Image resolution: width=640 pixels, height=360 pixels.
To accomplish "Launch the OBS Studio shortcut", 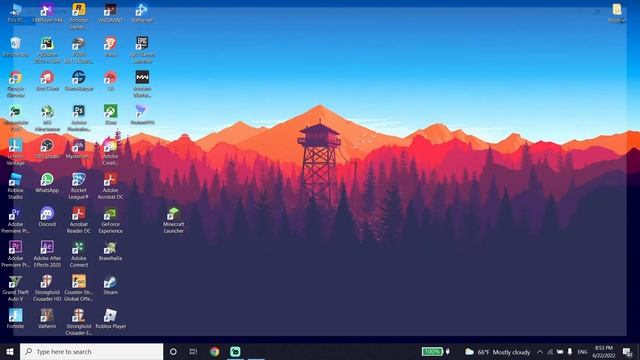I will tap(47, 149).
